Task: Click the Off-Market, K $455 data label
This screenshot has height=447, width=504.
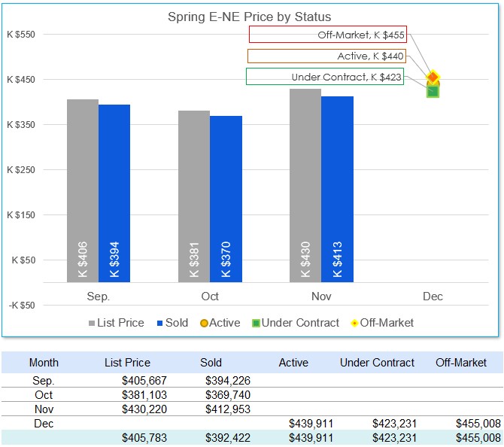Action: [x=328, y=35]
